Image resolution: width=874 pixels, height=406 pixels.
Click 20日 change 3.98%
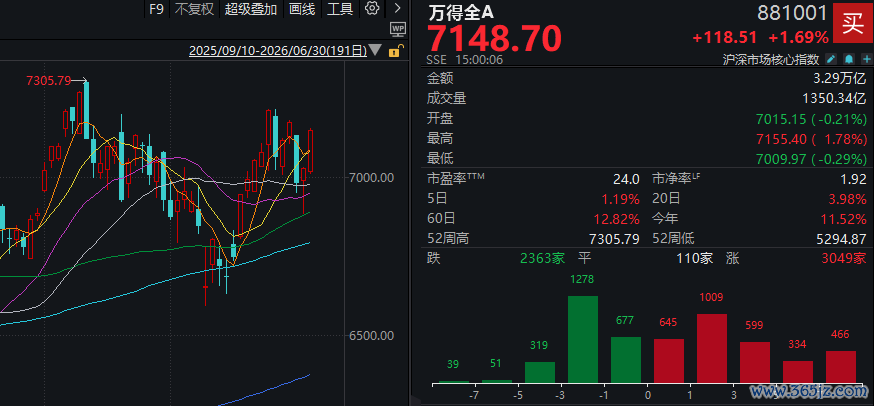point(848,199)
